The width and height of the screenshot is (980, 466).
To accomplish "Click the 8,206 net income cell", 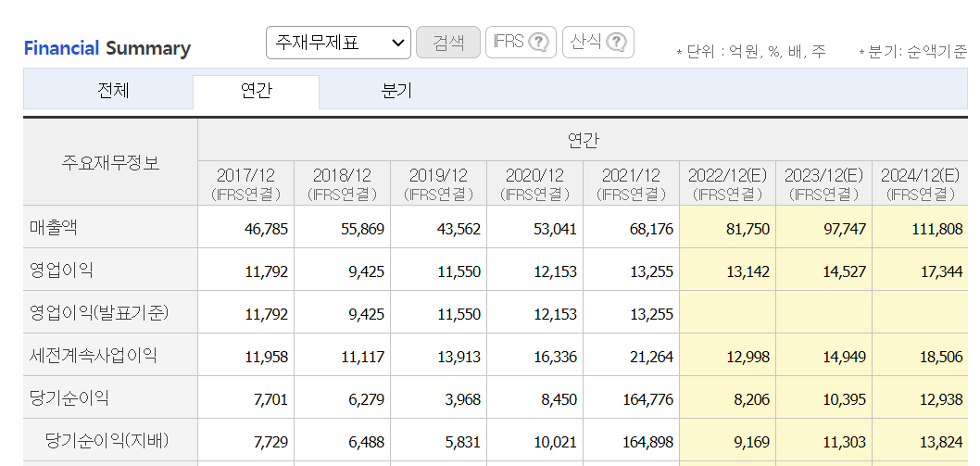I will pyautogui.click(x=727, y=397).
